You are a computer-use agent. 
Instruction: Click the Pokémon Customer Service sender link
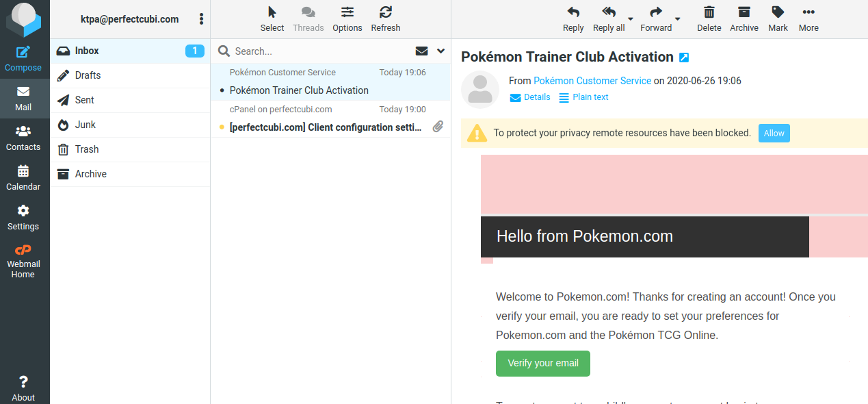tap(592, 81)
